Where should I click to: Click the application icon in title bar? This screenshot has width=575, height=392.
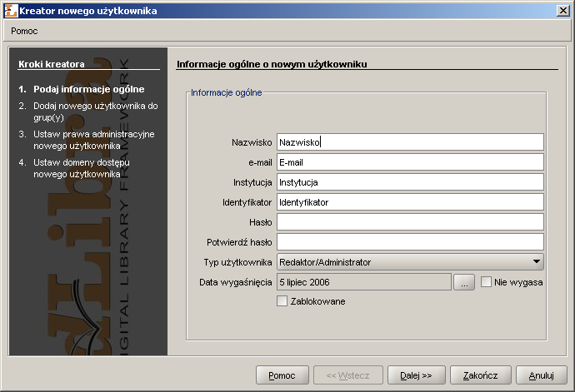(11, 11)
